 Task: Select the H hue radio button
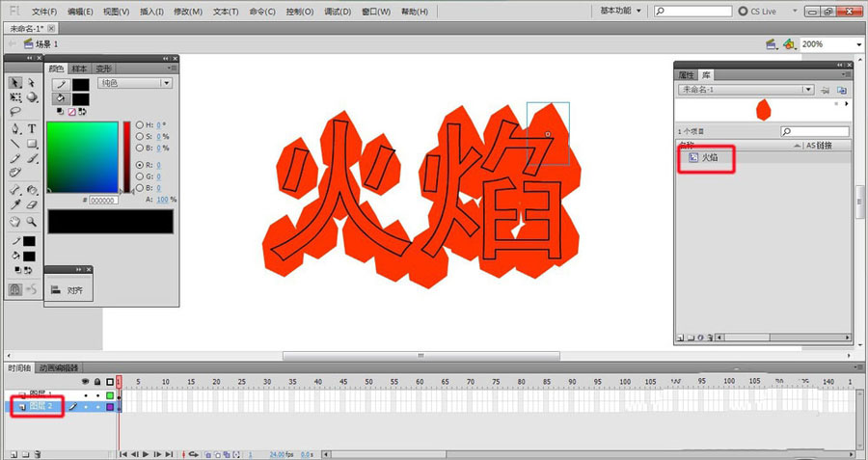140,124
